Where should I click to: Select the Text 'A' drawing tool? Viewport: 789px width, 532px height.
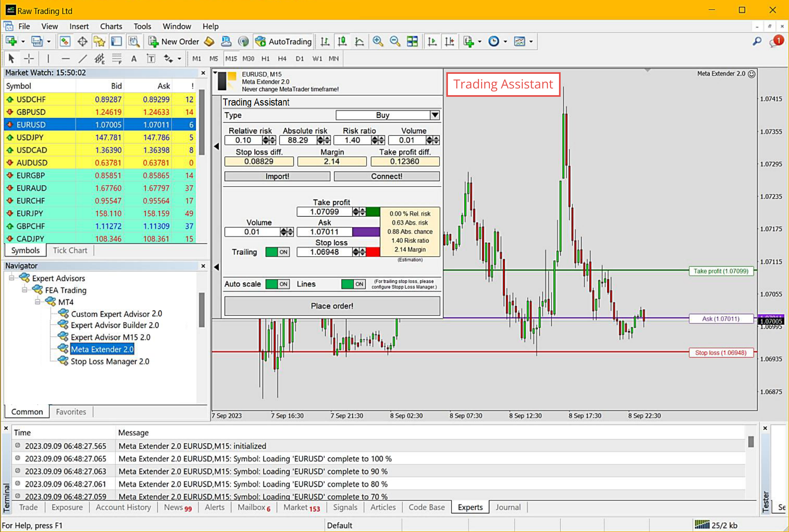134,58
